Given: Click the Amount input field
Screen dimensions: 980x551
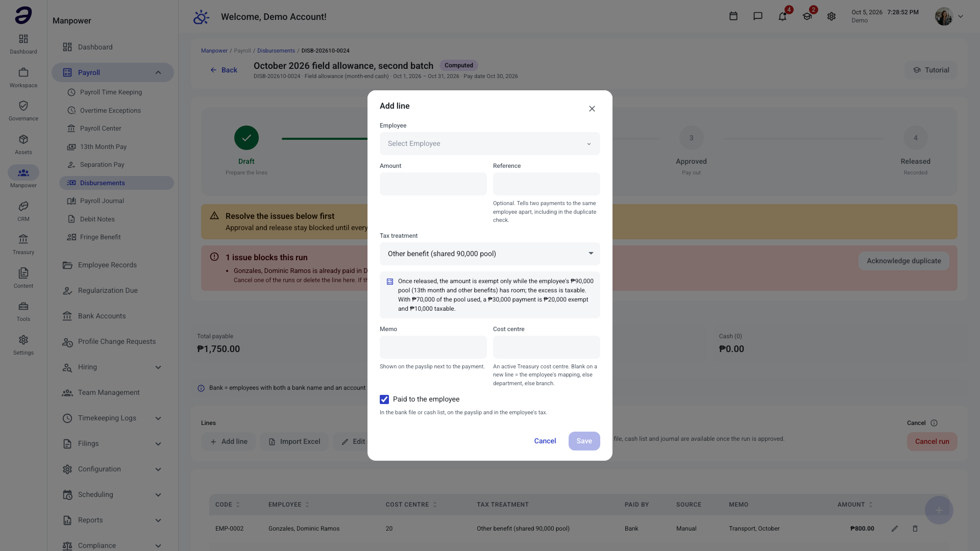Looking at the screenshot, I should point(433,184).
